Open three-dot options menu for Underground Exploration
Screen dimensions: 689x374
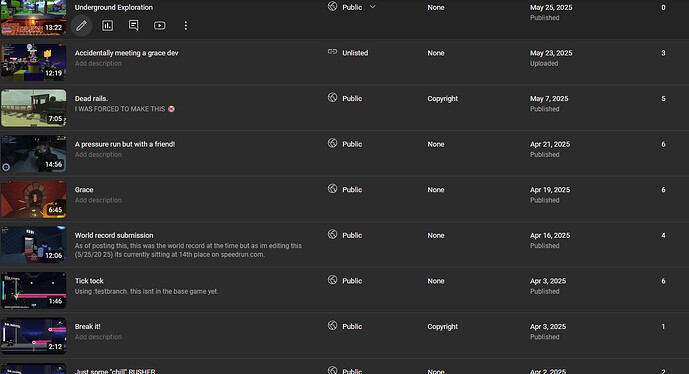(x=185, y=25)
